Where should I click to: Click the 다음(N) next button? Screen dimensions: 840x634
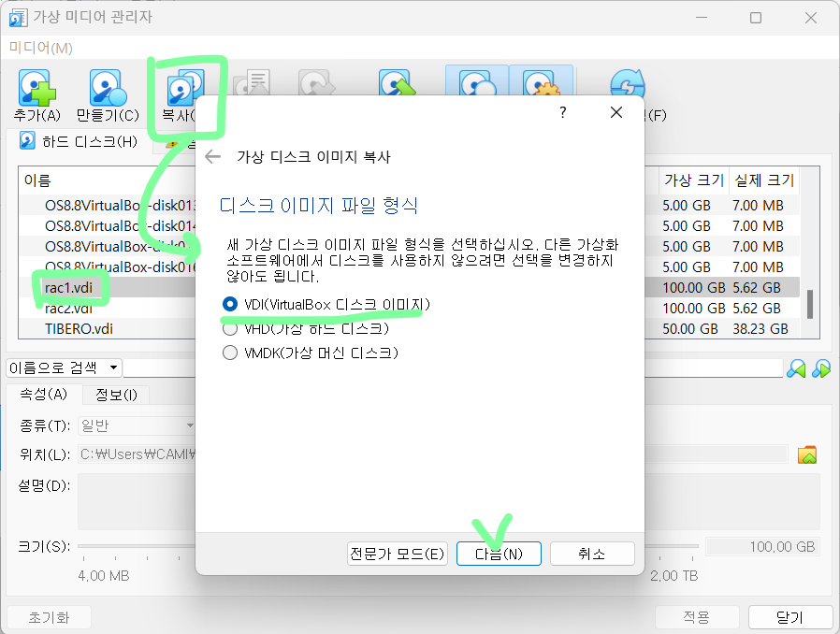click(x=499, y=554)
